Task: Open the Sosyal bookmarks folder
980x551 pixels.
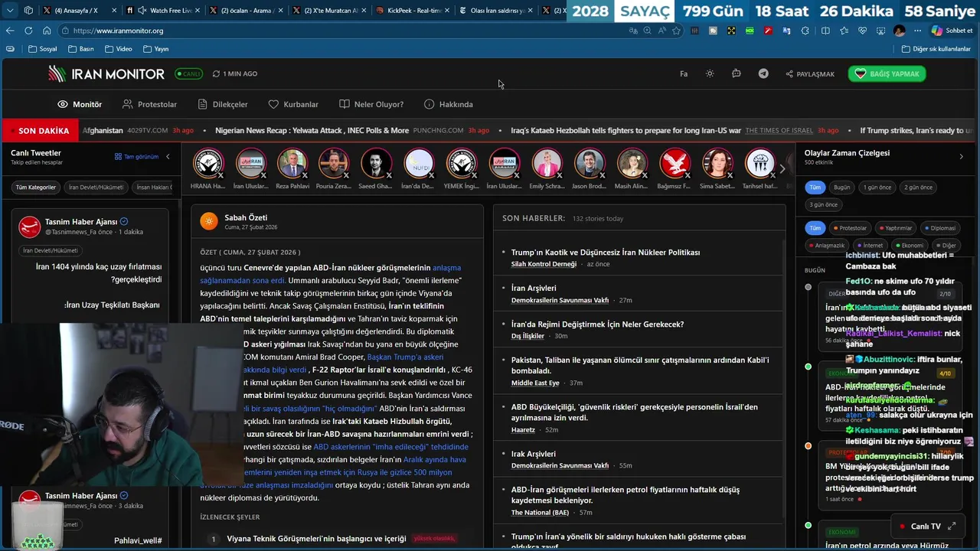Action: (x=42, y=49)
